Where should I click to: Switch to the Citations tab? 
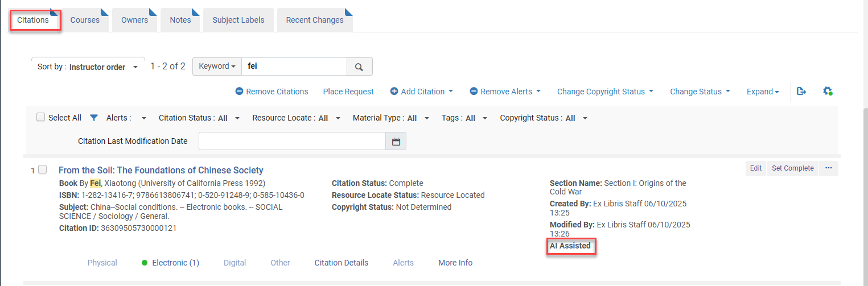(33, 20)
